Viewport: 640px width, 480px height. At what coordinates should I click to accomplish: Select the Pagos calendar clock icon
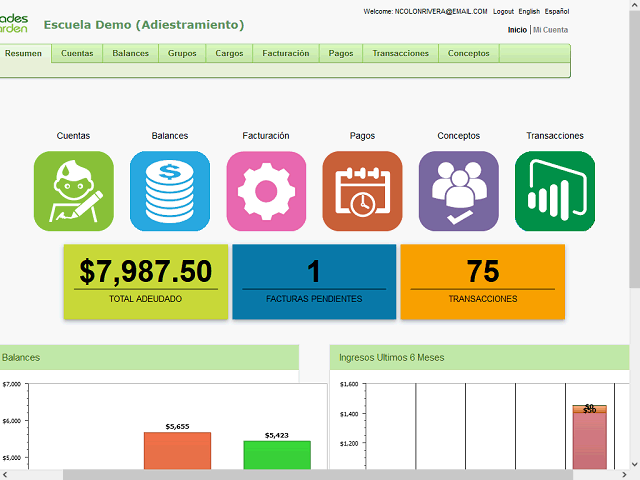coord(362,191)
